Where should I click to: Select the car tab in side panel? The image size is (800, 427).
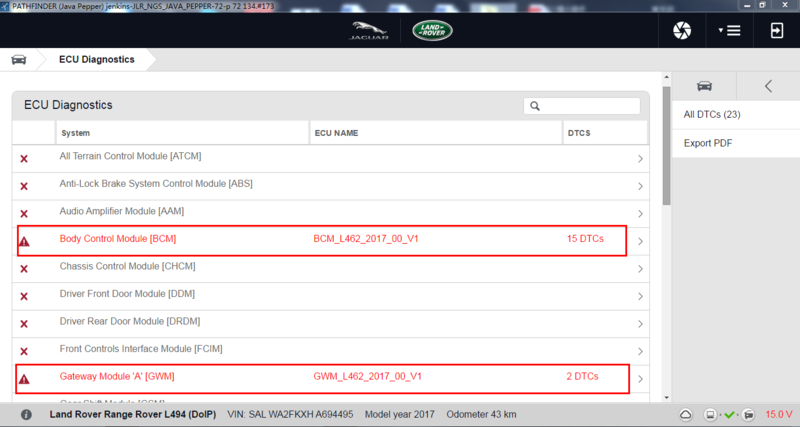704,86
